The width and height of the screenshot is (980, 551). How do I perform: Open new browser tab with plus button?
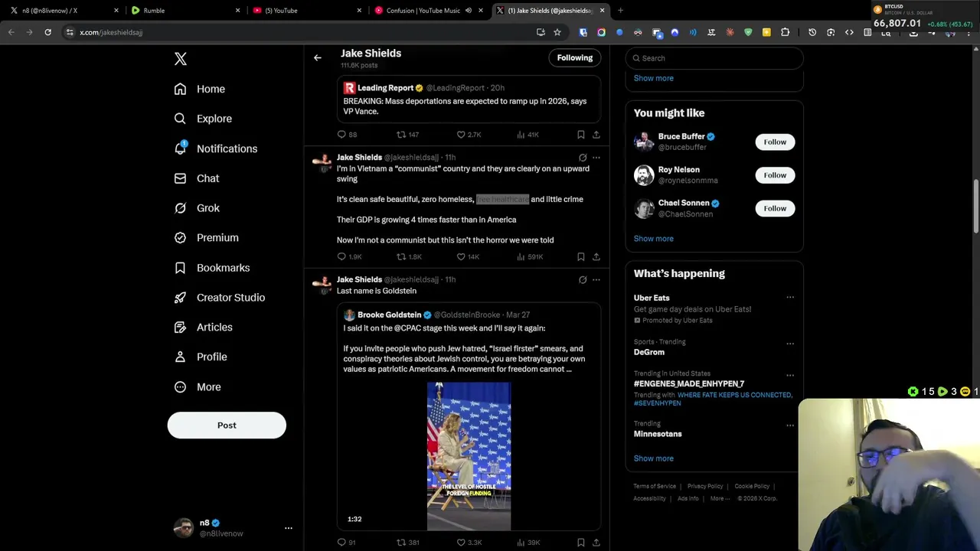click(620, 11)
